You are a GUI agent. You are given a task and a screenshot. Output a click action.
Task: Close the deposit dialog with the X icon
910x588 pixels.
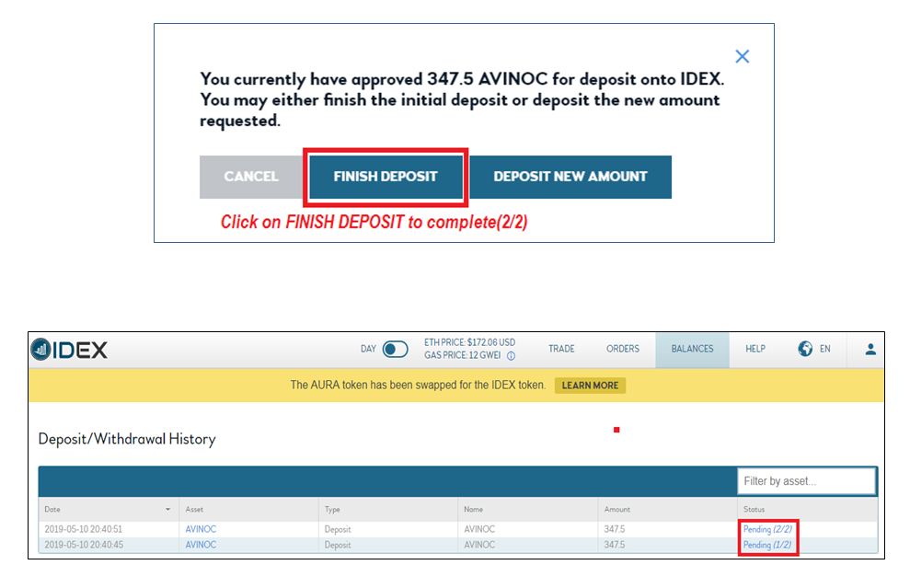click(x=742, y=56)
